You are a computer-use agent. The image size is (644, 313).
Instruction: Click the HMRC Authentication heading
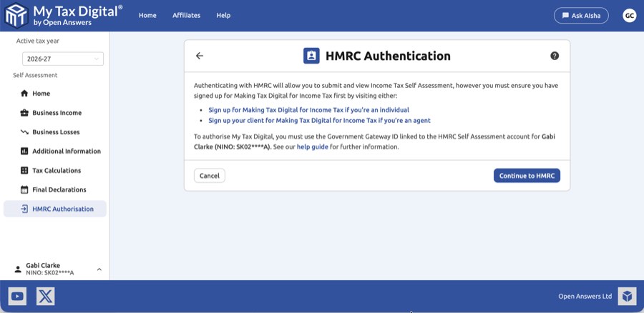(x=388, y=56)
